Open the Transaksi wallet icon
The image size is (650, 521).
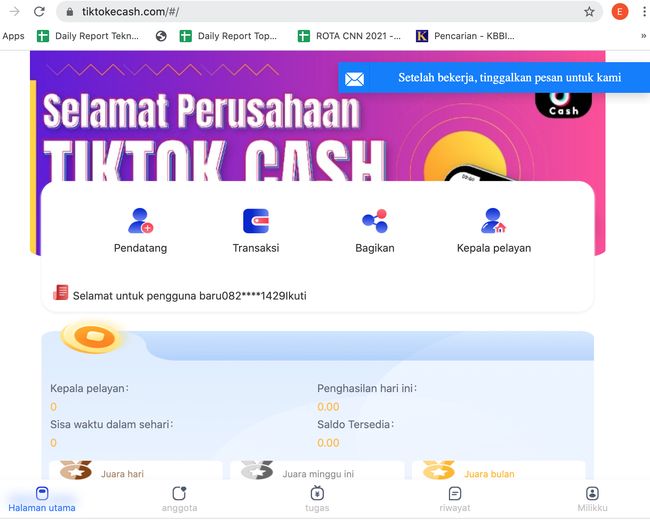tap(256, 221)
